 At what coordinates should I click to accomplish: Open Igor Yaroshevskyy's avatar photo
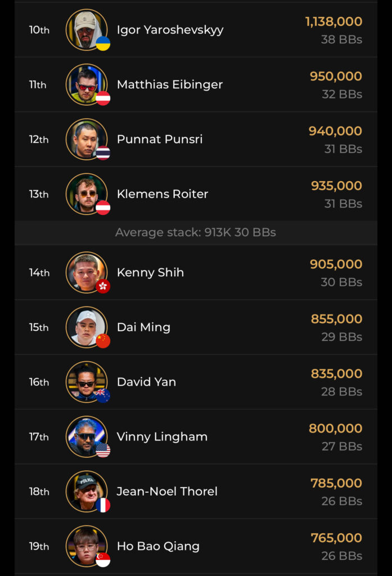tap(86, 29)
